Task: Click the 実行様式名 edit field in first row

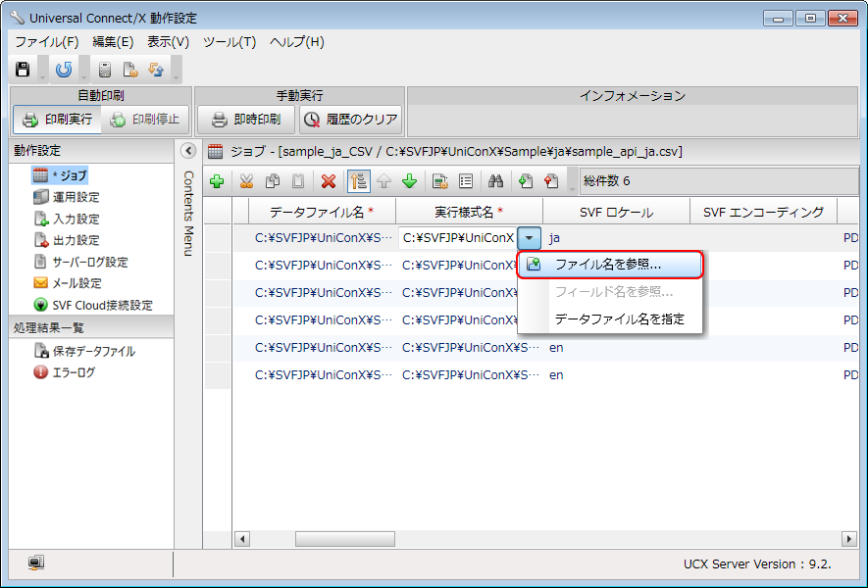Action: tap(458, 238)
